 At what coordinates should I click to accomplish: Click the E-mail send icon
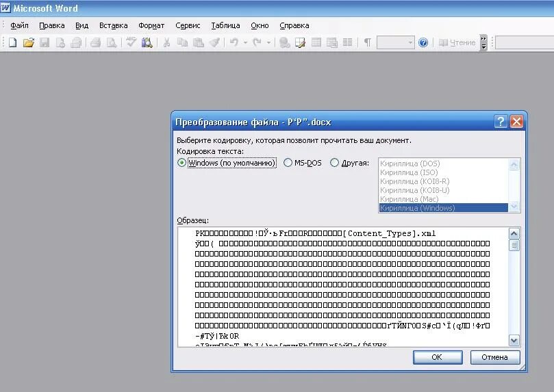[x=76, y=42]
